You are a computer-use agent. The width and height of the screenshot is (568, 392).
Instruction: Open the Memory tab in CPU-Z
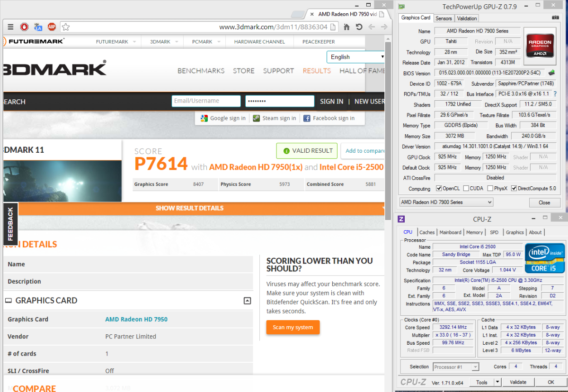(x=474, y=232)
